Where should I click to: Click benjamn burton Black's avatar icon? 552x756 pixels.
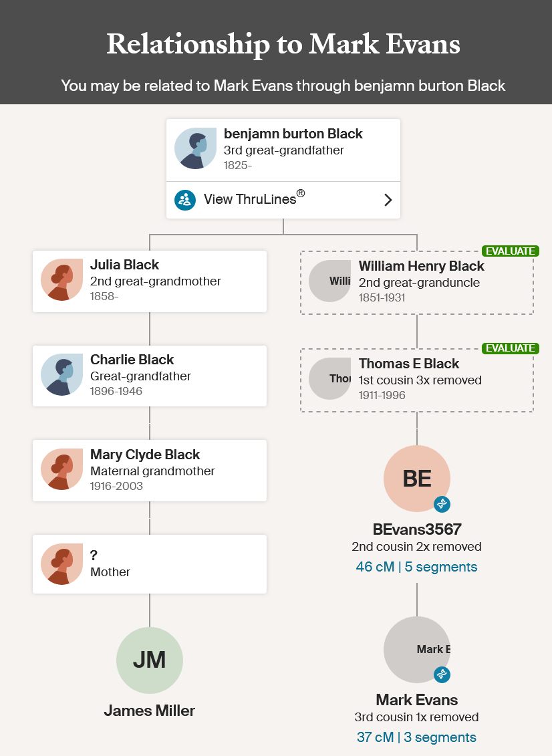195,148
